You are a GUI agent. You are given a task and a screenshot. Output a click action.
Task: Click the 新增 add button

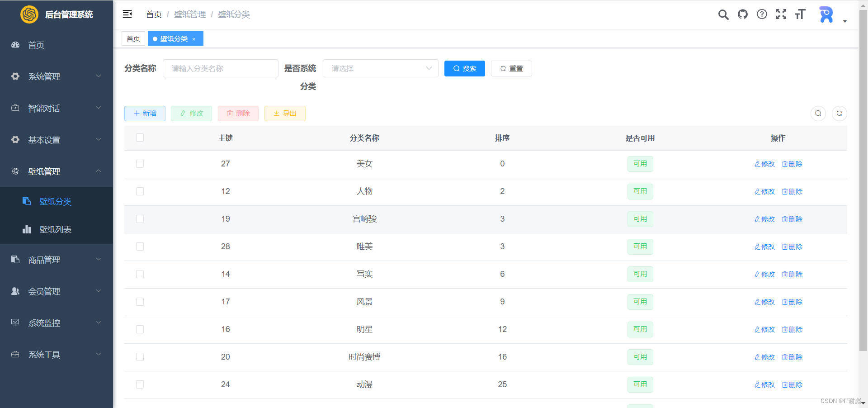[145, 113]
